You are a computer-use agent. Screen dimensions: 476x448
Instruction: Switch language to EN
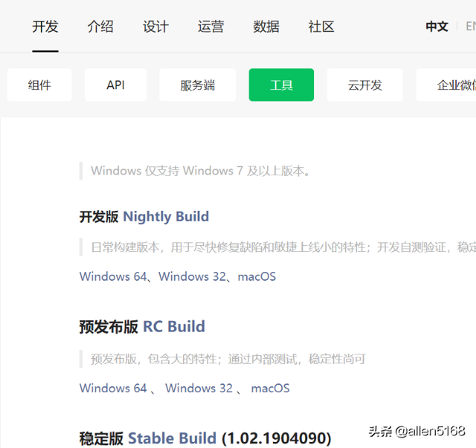[x=471, y=27]
